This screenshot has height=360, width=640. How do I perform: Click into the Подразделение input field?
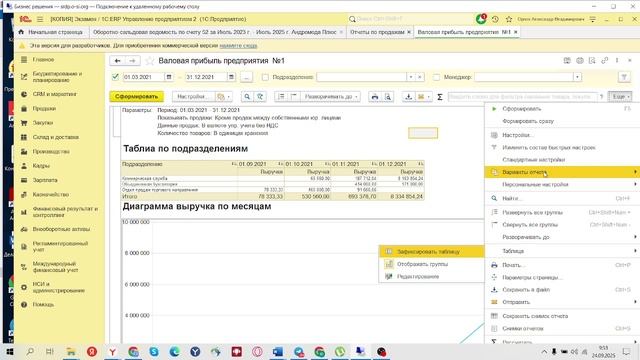[362, 77]
